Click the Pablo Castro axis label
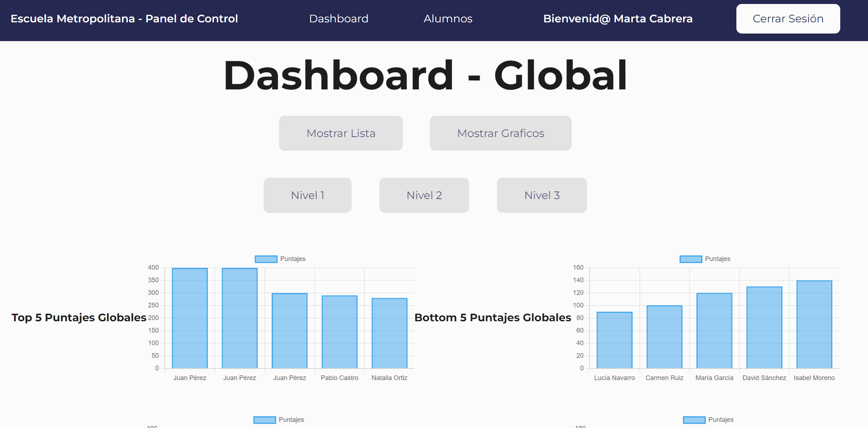868x428 pixels. (x=340, y=378)
